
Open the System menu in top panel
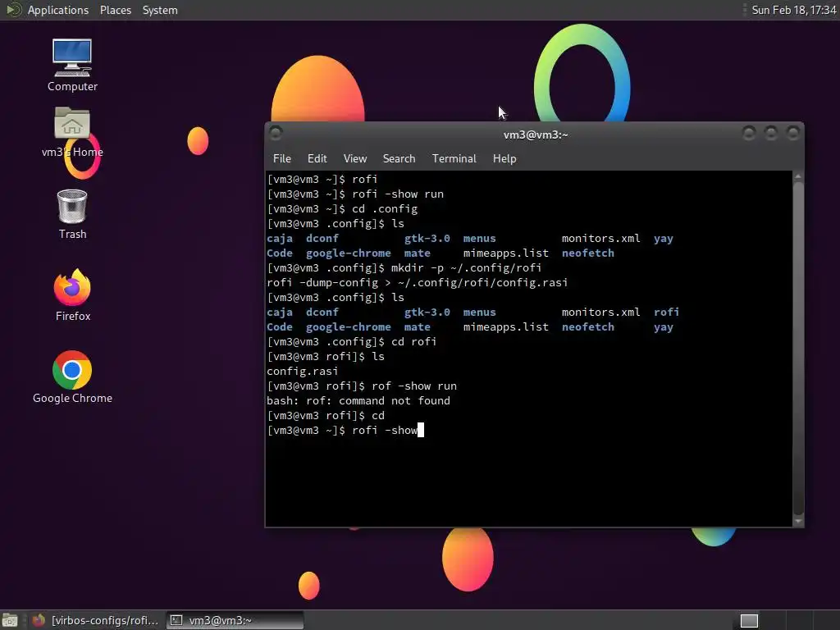(160, 10)
